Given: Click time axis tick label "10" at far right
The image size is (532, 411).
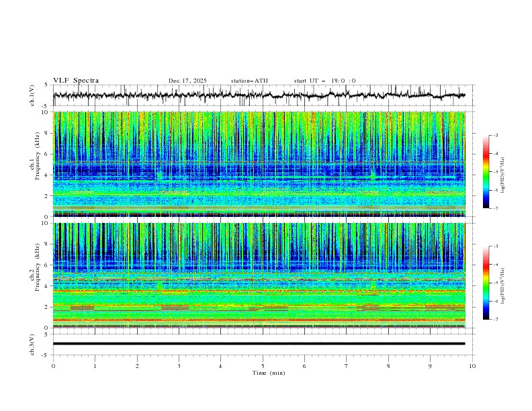Looking at the screenshot, I should pyautogui.click(x=472, y=366).
